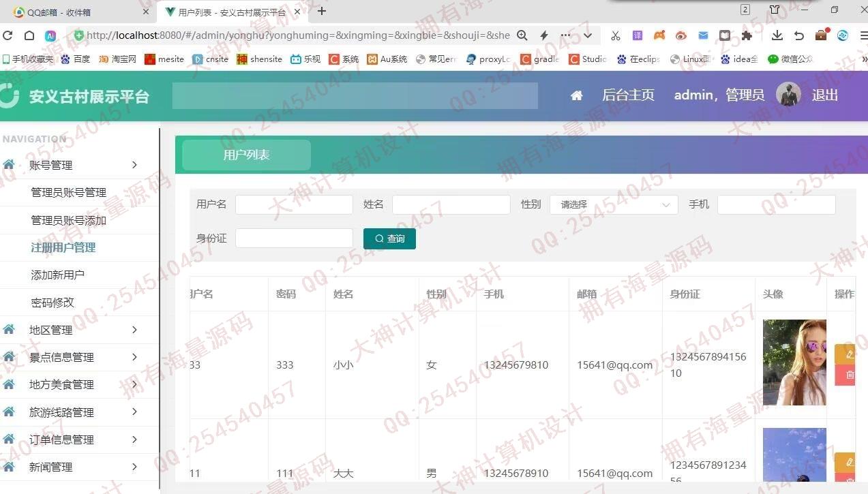Open 管理员账号管理 in sidebar
868x494 pixels.
point(68,193)
